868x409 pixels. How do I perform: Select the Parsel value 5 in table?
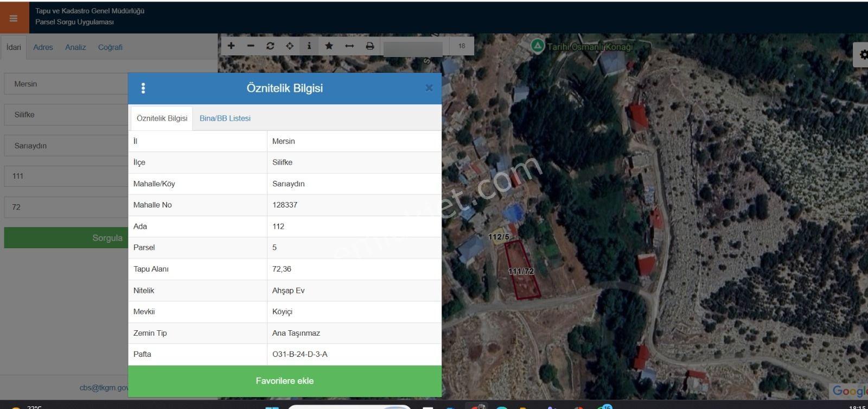tap(275, 247)
